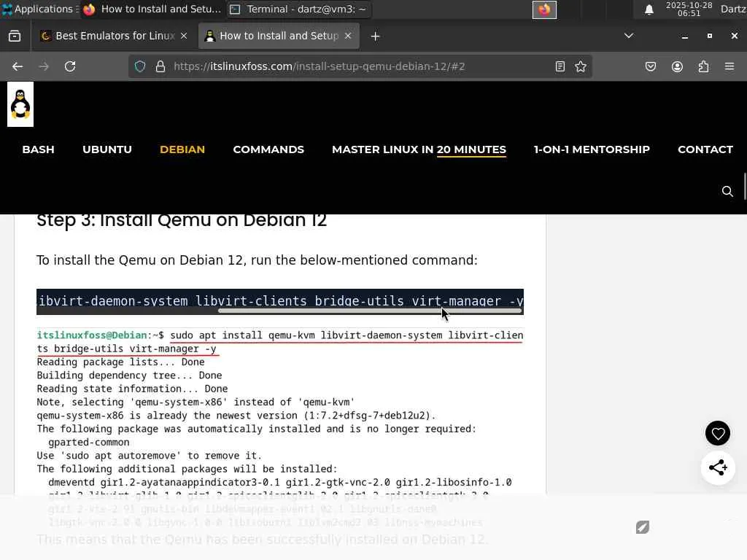Click the Dartz user label in panel
747x560 pixels.
tap(733, 9)
